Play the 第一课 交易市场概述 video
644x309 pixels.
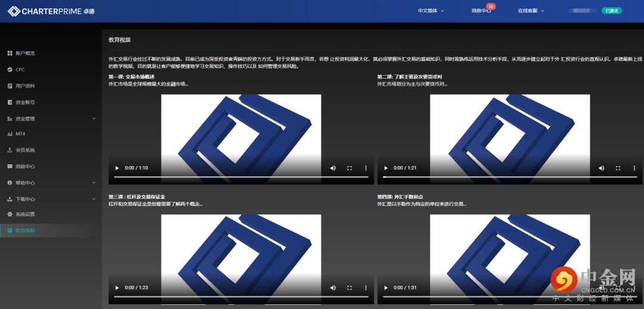(117, 168)
